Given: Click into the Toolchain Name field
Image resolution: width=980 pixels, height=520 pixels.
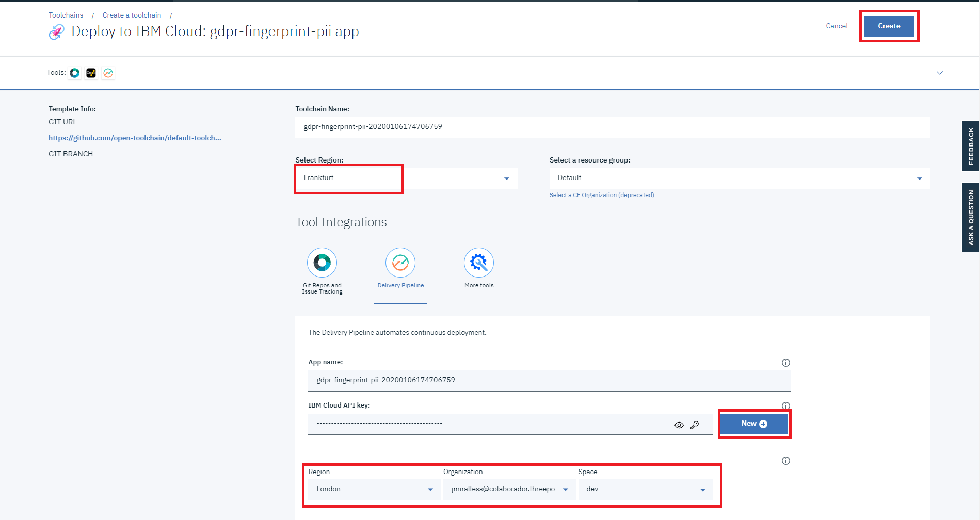Looking at the screenshot, I should [x=613, y=127].
